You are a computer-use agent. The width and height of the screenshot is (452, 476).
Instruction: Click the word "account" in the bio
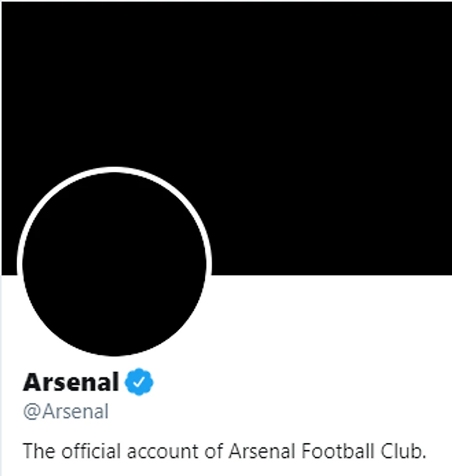pyautogui.click(x=159, y=451)
